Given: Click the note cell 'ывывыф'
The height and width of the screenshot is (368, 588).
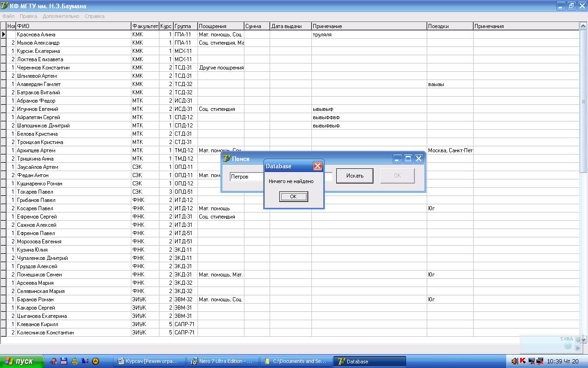Looking at the screenshot, I should coord(369,109).
